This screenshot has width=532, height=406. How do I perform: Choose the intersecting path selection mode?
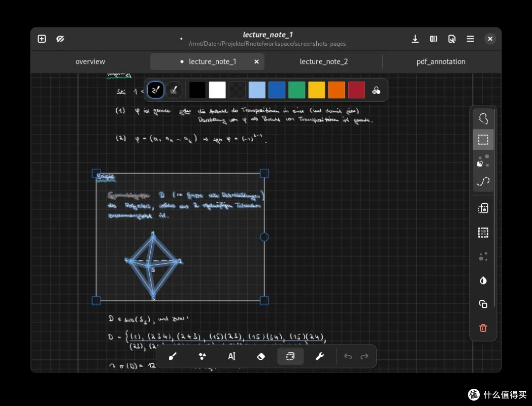tap(483, 182)
